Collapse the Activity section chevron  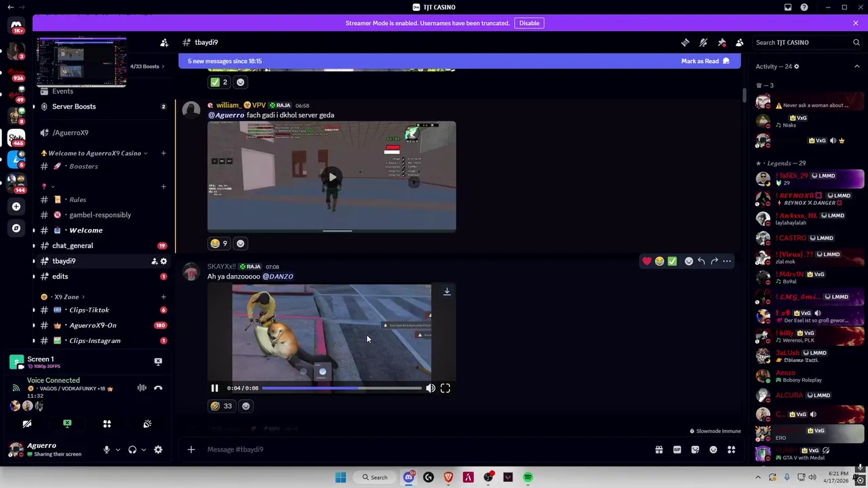[857, 66]
